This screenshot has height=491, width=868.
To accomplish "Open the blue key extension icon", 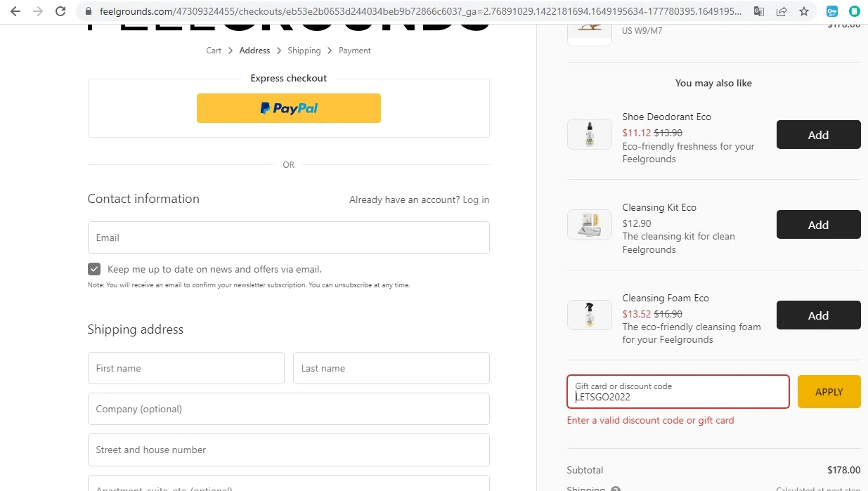I will [832, 11].
